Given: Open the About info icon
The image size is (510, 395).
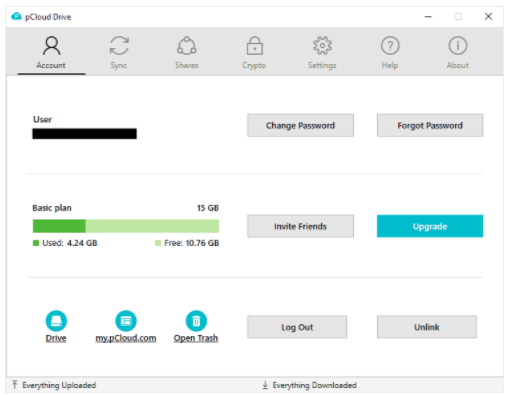Looking at the screenshot, I should pyautogui.click(x=458, y=46).
